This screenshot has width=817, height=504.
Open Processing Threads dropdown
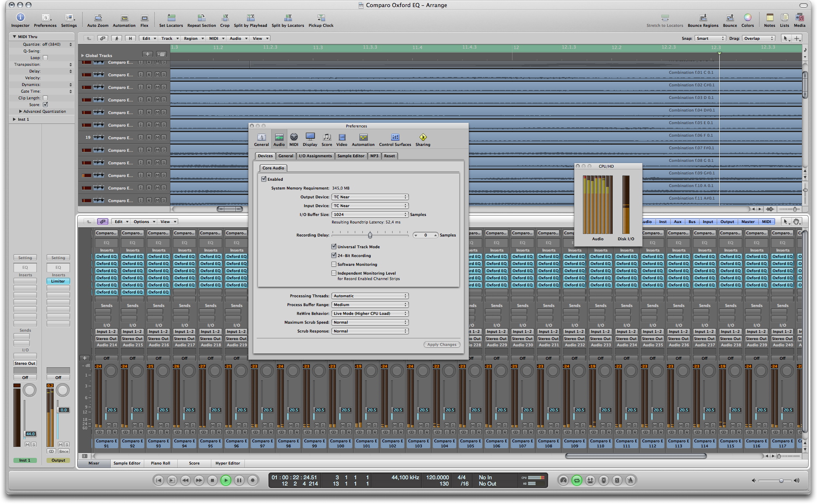coord(370,296)
